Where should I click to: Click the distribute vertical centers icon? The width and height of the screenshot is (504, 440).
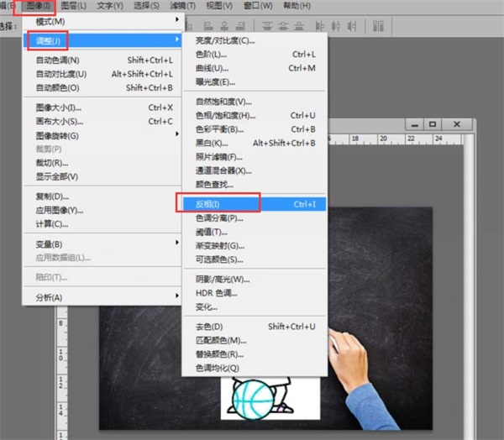point(283,26)
